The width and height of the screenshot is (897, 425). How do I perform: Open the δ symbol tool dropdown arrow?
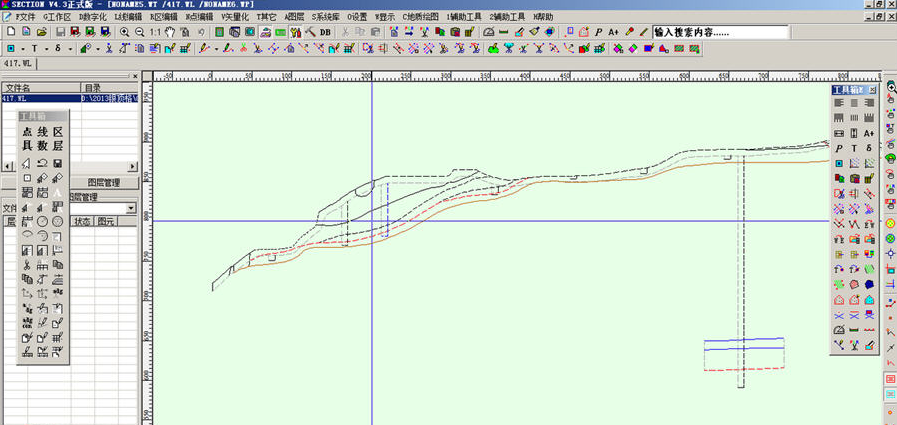pos(70,48)
